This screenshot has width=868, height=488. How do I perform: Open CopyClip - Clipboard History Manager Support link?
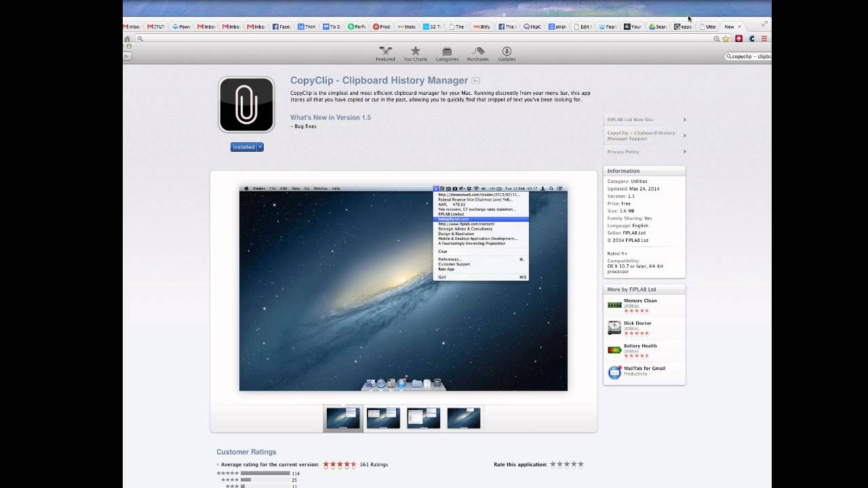tap(641, 136)
